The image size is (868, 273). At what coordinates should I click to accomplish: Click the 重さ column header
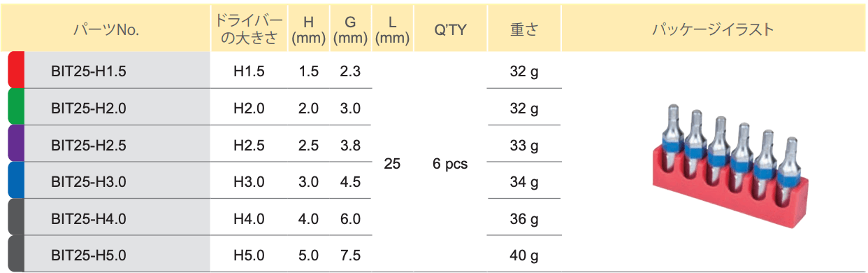pos(524,30)
